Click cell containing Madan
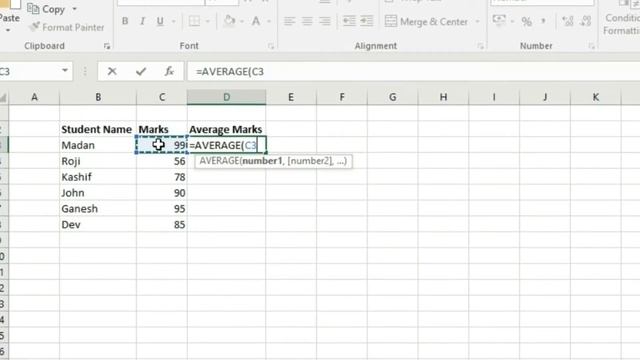 tap(98, 145)
